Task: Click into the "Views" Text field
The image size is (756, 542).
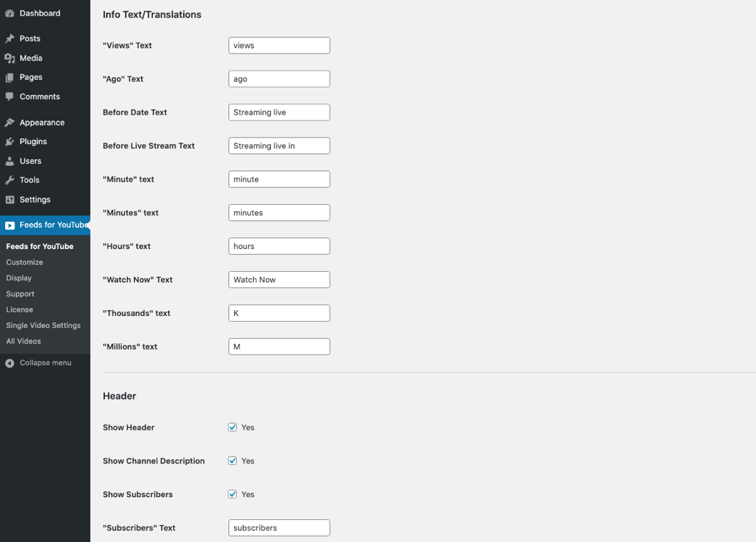Action: (x=279, y=46)
